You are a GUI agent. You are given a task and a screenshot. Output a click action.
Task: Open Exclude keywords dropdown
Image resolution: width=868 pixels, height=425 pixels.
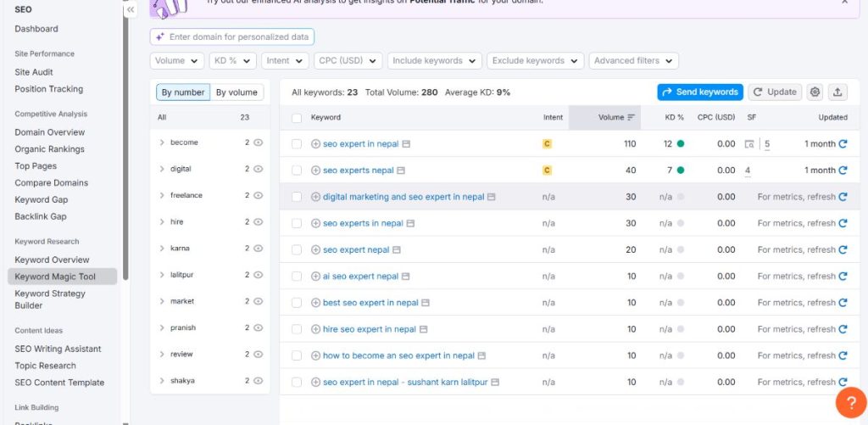tap(536, 61)
